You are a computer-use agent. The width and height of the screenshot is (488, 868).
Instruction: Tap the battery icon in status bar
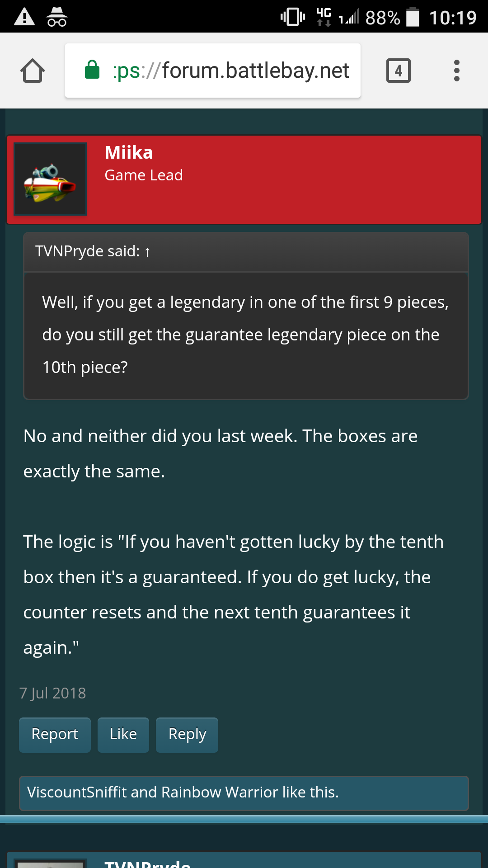pos(413,17)
